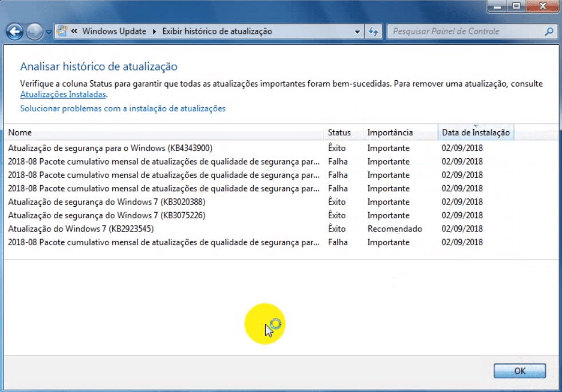Sort by the Status column header

click(343, 132)
